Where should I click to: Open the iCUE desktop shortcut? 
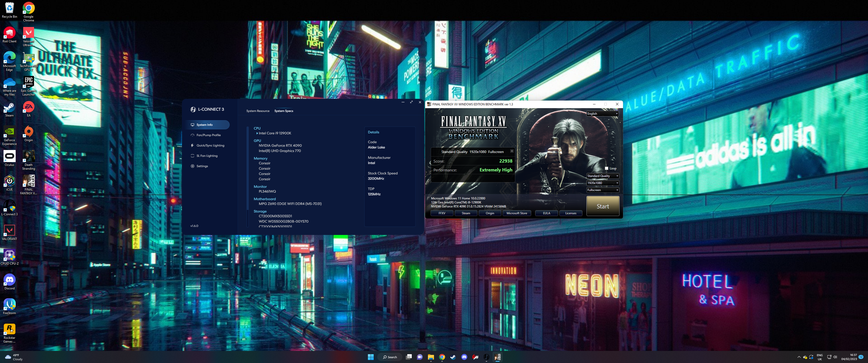click(9, 183)
